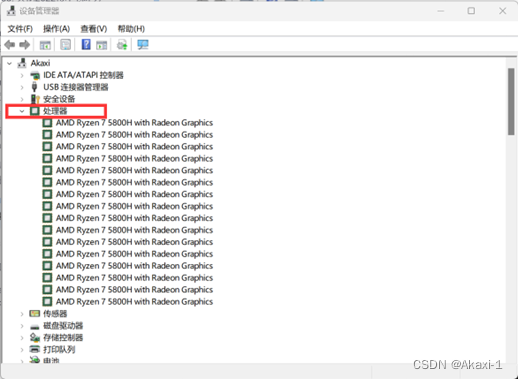The width and height of the screenshot is (518, 379).
Task: Select the first AMD Ryzen 7 5800H entry
Action: 128,123
